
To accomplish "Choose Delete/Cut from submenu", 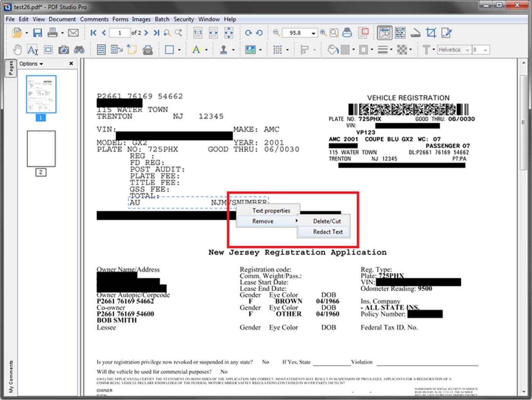I will click(x=323, y=221).
